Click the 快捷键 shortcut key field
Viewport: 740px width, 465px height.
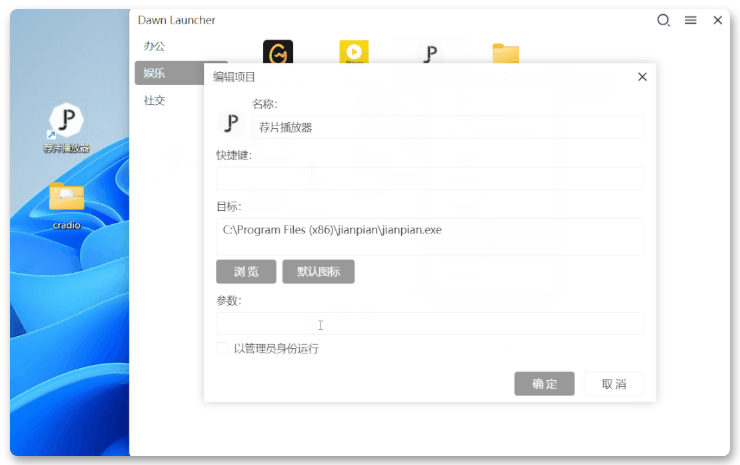[429, 178]
